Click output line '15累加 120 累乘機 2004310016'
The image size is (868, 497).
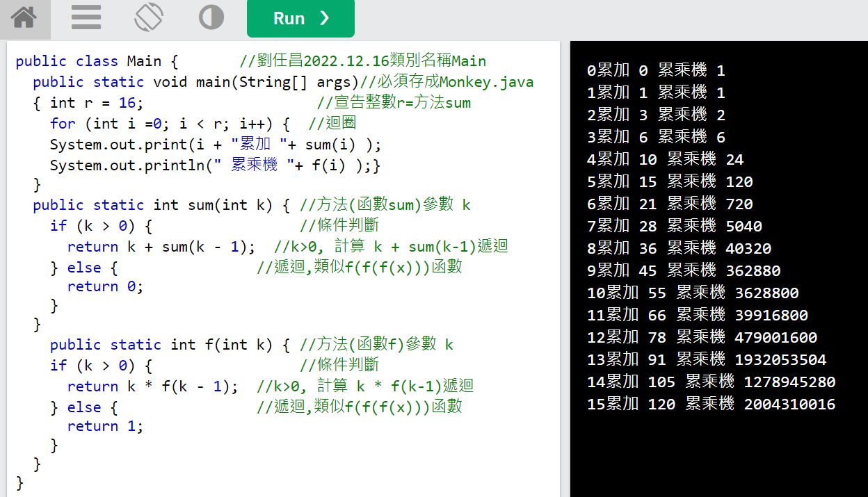click(x=711, y=404)
